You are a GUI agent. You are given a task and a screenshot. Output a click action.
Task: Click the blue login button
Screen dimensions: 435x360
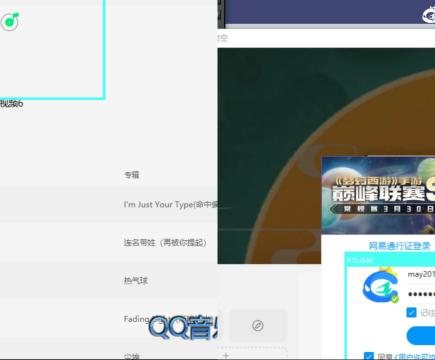click(x=421, y=335)
